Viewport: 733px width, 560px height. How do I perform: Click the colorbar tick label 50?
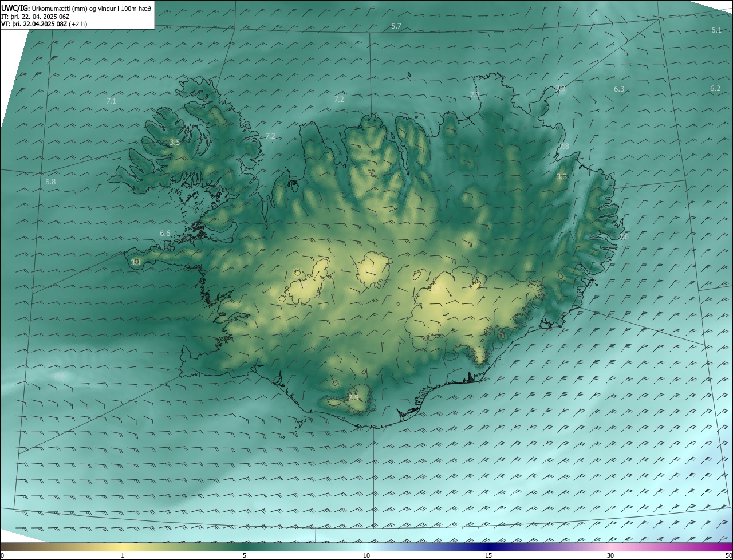click(728, 555)
